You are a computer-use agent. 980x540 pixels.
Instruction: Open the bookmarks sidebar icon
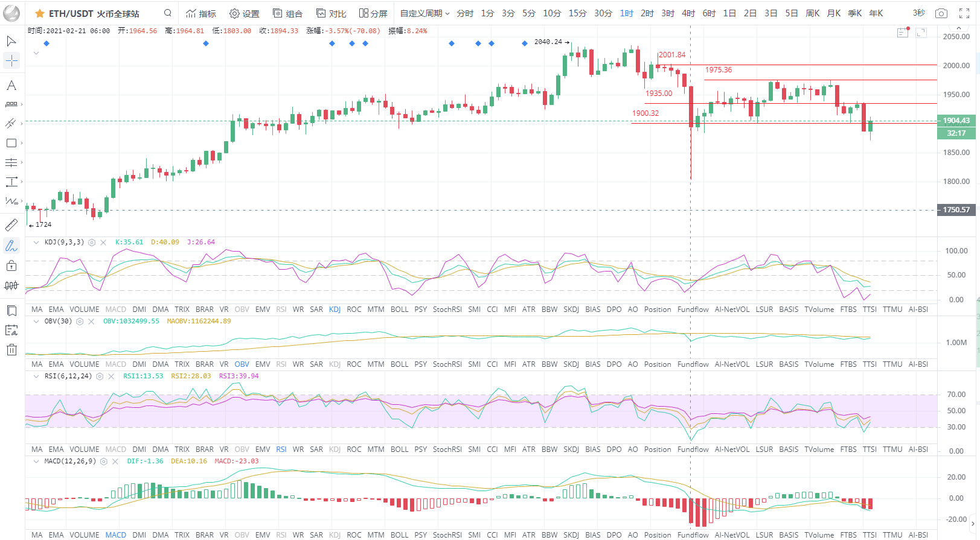coord(11,311)
